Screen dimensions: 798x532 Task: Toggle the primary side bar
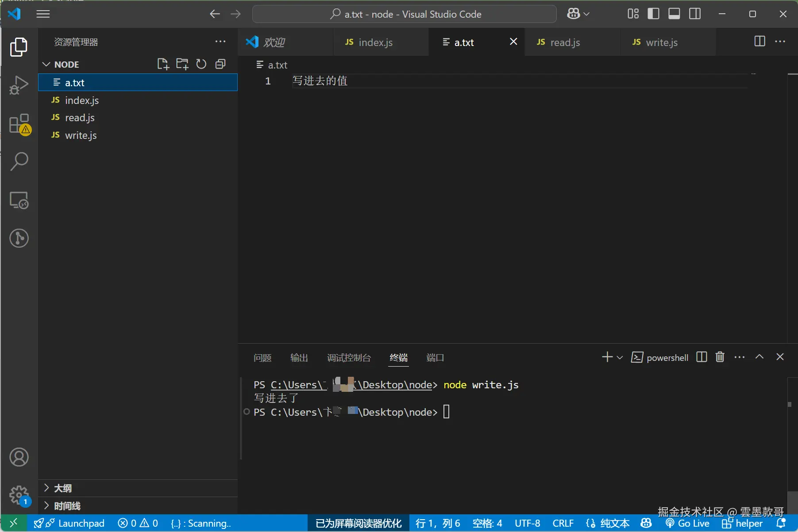pos(653,14)
